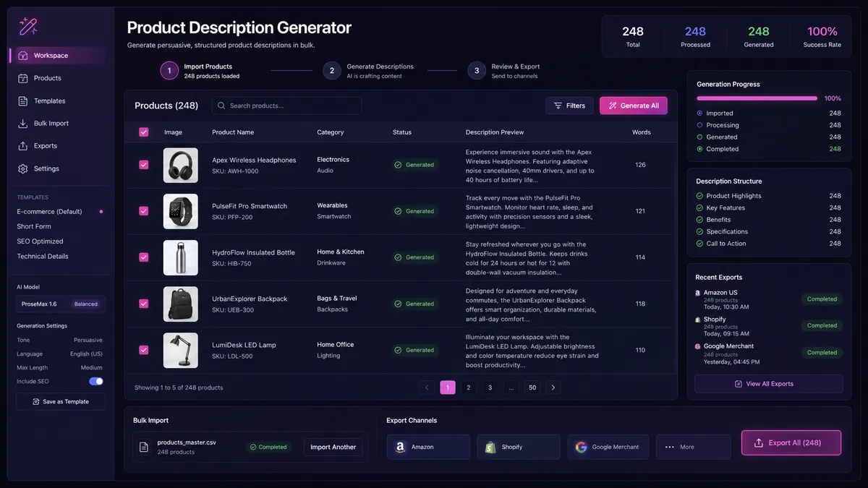Select the Technical Details template
Screen dimensions: 868x488
click(x=43, y=256)
